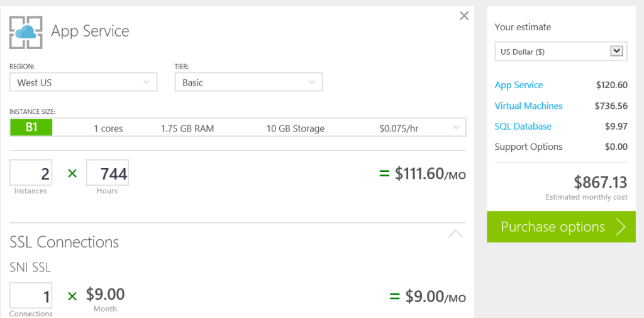Click the $9.97 SQL Database amount
Viewport: 644px width, 318px height.
pyautogui.click(x=616, y=127)
